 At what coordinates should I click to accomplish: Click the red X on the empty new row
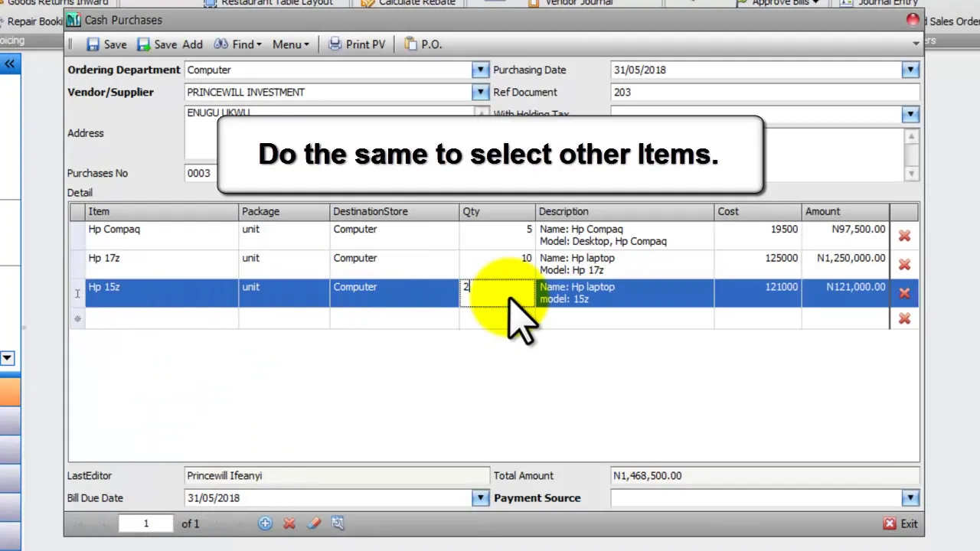pos(904,318)
